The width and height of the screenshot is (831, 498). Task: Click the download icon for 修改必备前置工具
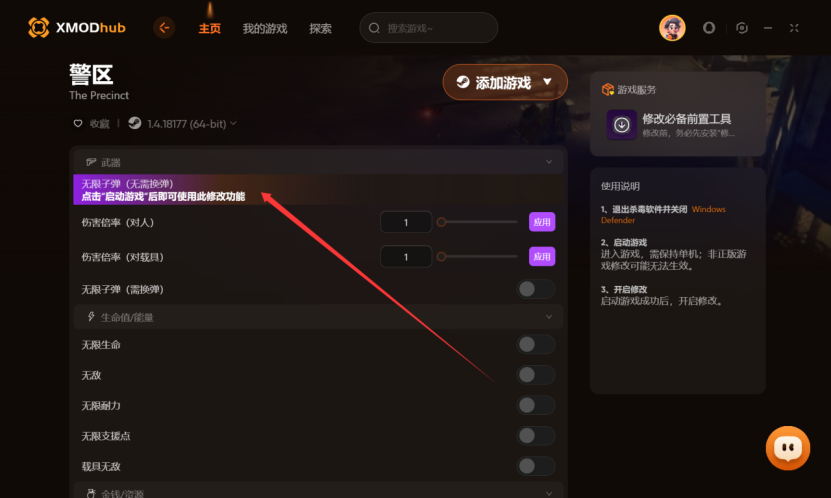click(x=622, y=125)
